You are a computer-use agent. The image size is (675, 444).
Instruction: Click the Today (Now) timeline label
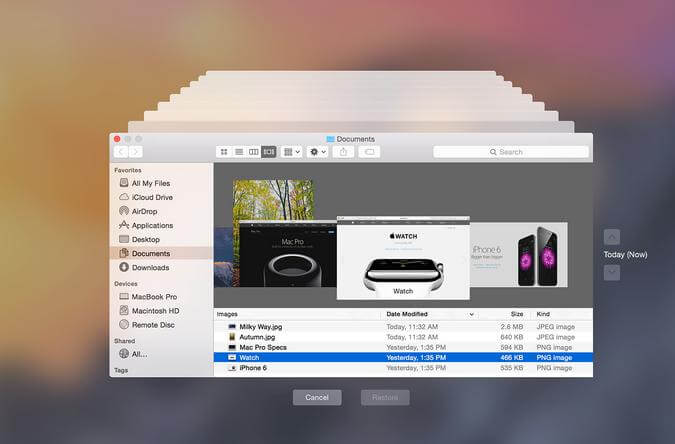point(625,255)
